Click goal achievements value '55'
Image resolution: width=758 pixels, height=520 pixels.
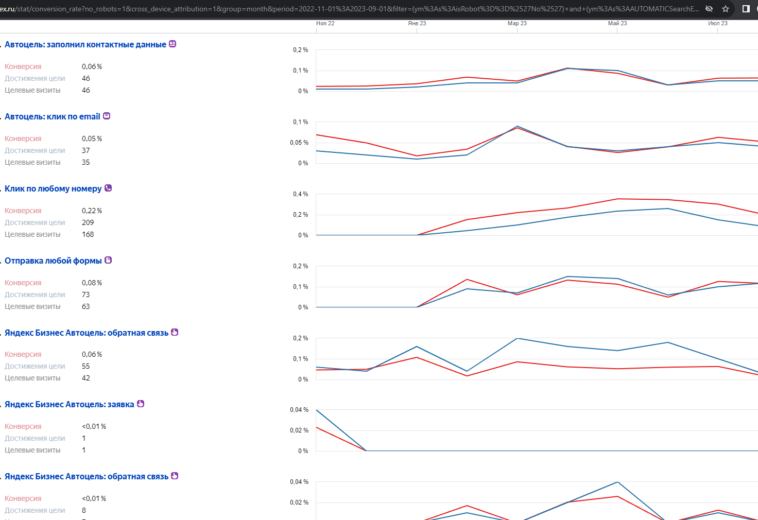[x=86, y=366]
